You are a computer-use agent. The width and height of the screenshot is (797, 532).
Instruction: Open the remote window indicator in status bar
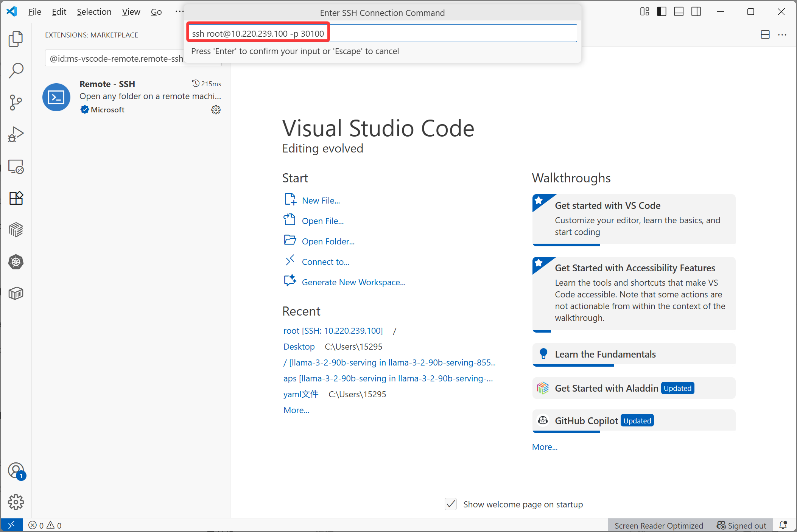(x=11, y=525)
